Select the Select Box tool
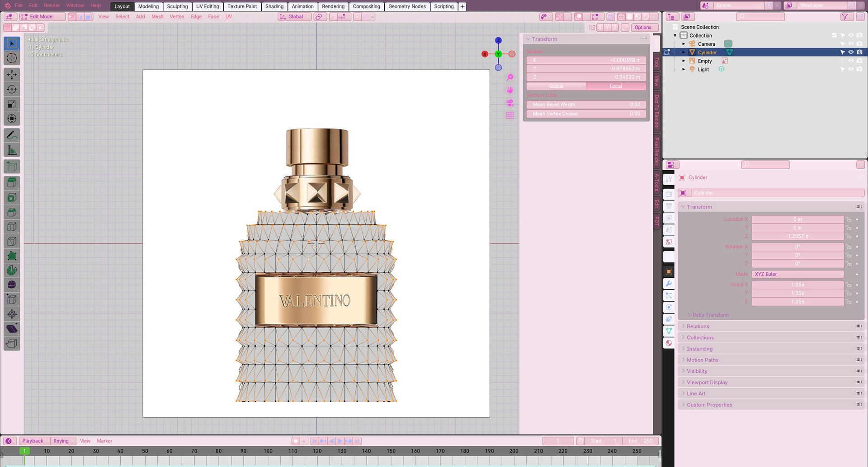 tap(12, 43)
